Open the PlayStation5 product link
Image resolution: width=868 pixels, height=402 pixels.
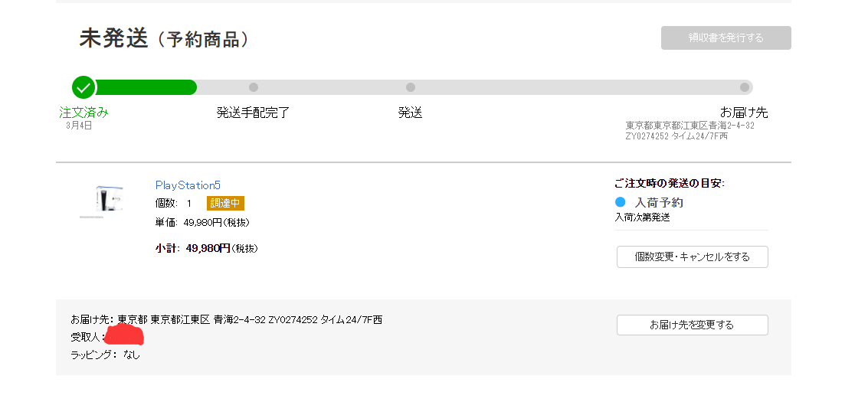188,185
